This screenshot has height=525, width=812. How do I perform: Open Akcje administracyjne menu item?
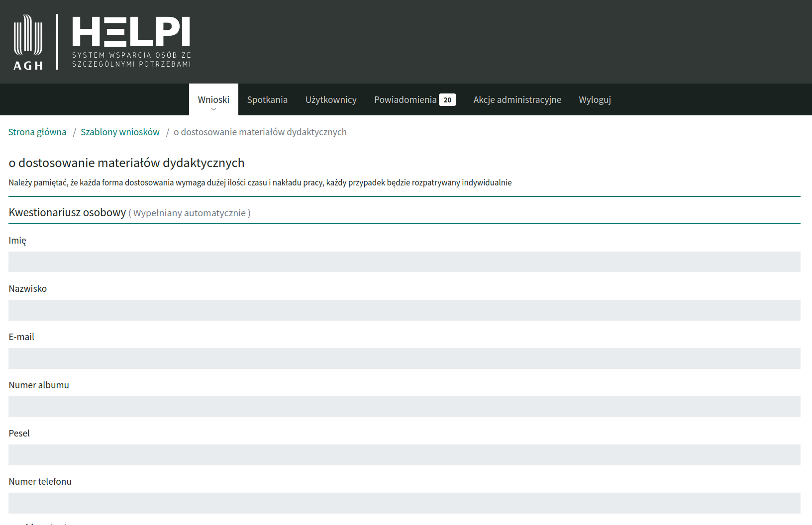[x=517, y=99]
